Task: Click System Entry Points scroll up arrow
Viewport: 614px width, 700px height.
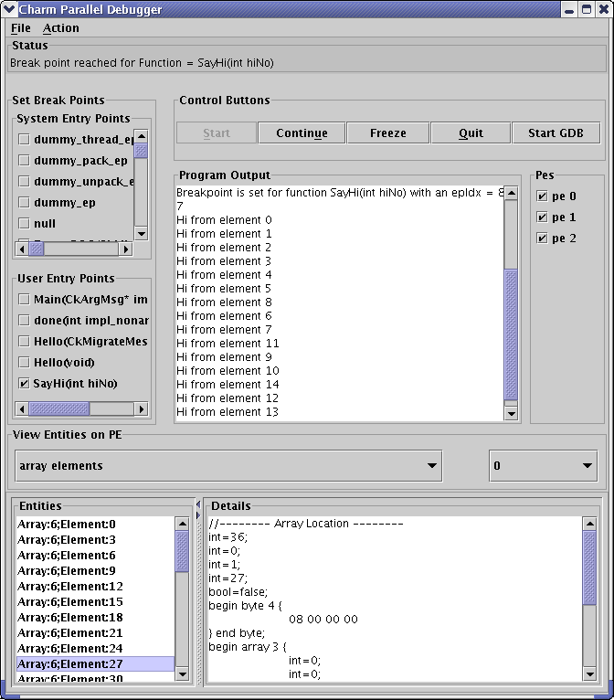Action: tap(141, 136)
